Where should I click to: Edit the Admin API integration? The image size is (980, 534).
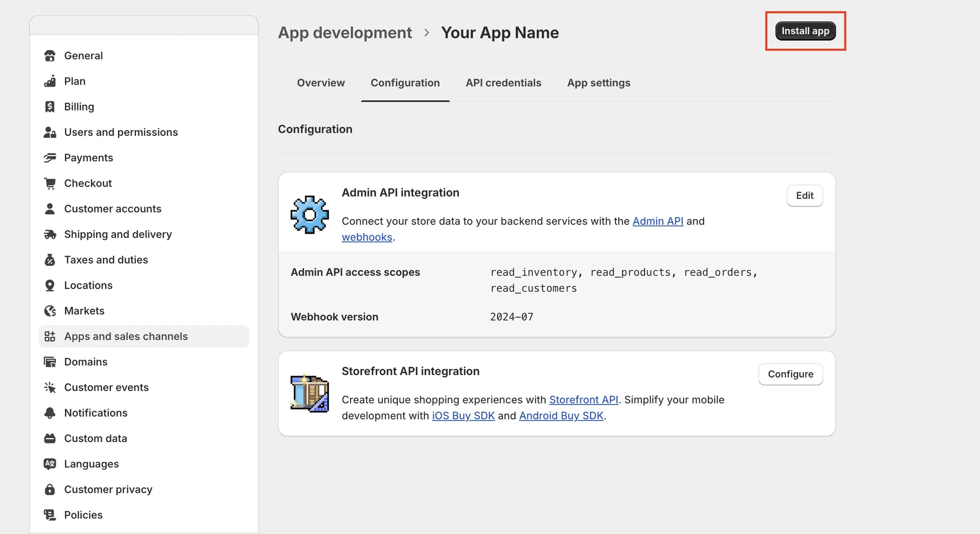[x=804, y=196]
